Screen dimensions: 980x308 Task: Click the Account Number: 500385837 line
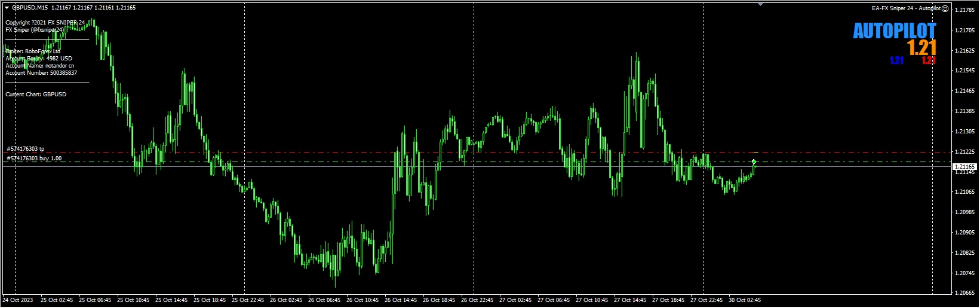(41, 73)
